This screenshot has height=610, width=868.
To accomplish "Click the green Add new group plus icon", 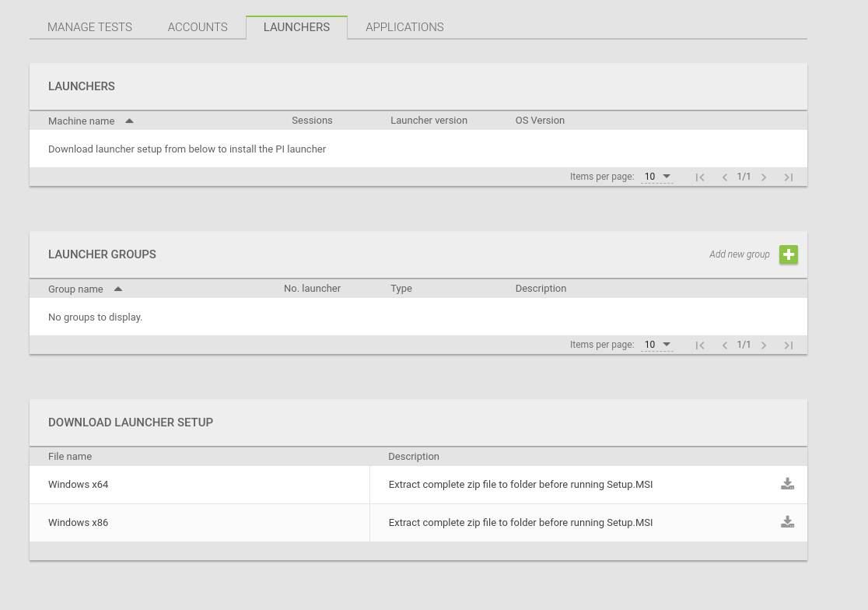I will (x=788, y=254).
